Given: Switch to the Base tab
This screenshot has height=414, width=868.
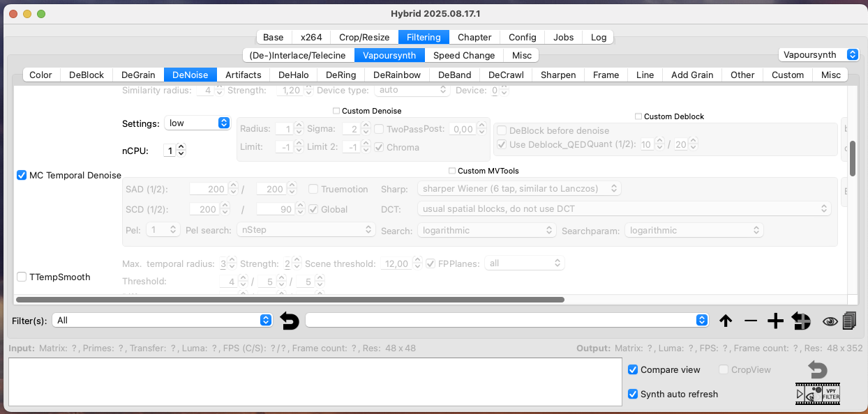Looking at the screenshot, I should (273, 37).
